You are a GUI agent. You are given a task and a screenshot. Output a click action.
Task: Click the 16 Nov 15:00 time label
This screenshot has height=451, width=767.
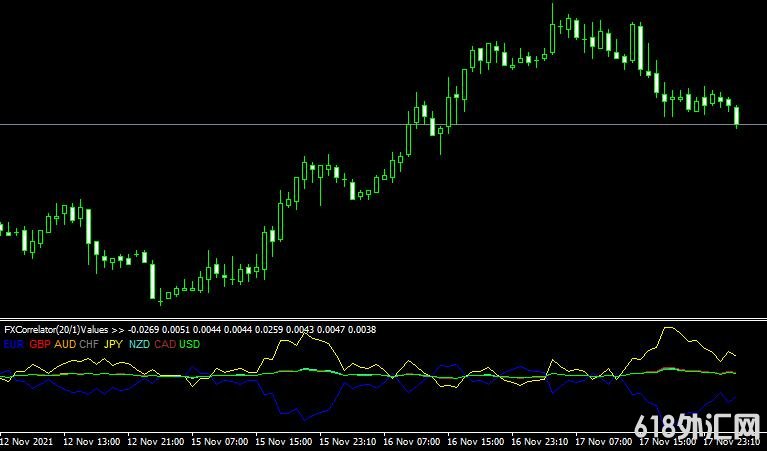478,440
